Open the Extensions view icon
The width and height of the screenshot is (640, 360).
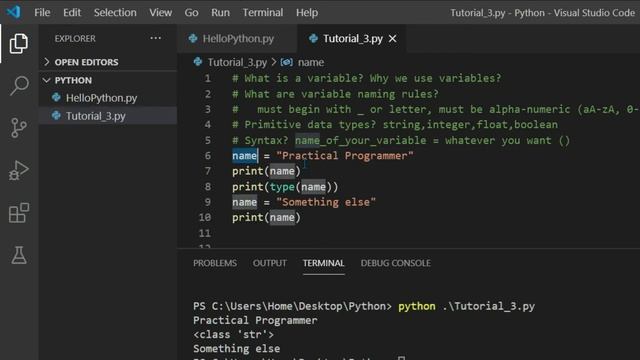pos(19,213)
